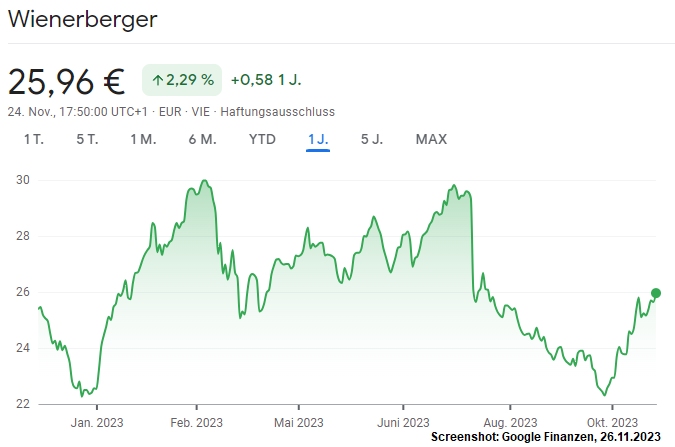The width and height of the screenshot is (675, 447).
Task: Click the Feb. 2023 axis label
Action: tap(196, 423)
